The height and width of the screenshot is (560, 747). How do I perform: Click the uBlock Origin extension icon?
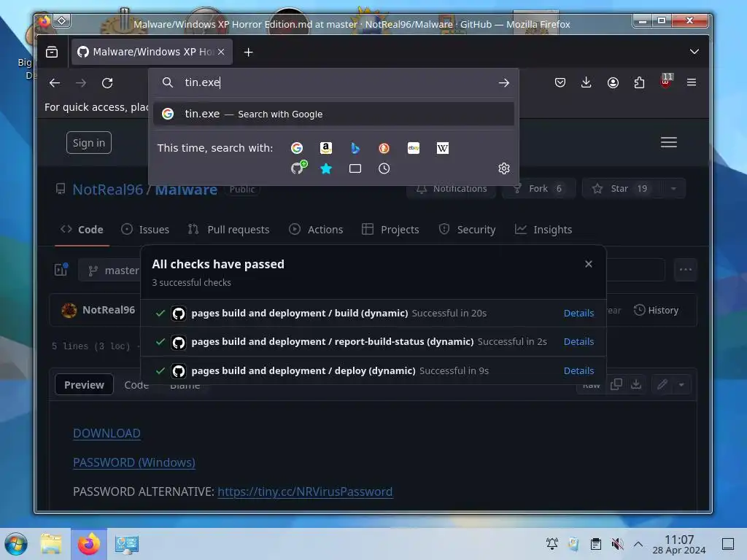pyautogui.click(x=665, y=82)
